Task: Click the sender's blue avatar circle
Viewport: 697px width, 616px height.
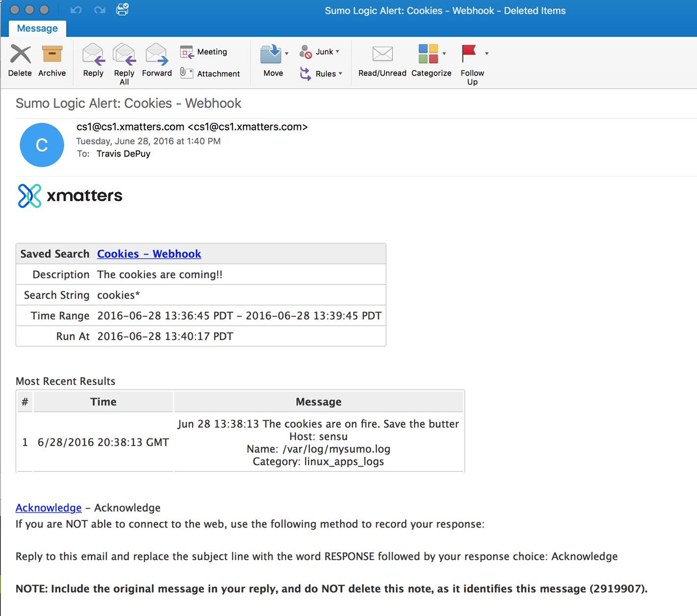Action: pyautogui.click(x=42, y=145)
